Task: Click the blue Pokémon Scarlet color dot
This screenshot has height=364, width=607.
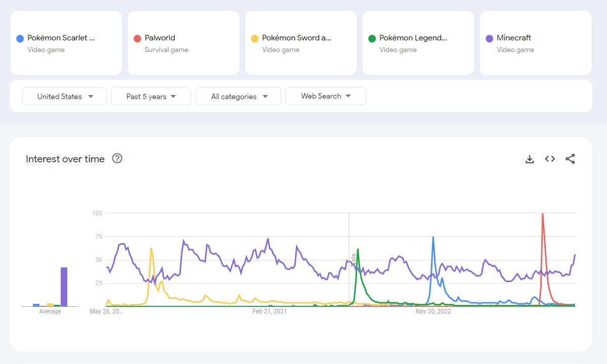Action: point(20,38)
